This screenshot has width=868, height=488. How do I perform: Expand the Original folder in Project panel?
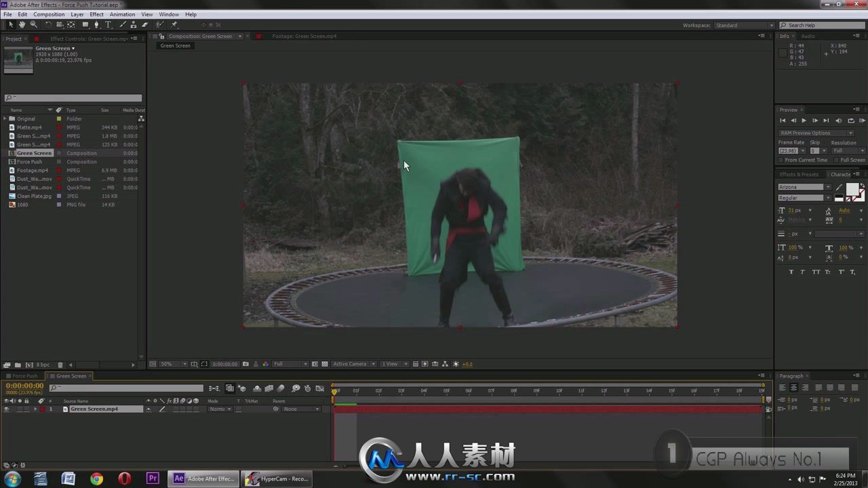click(5, 119)
